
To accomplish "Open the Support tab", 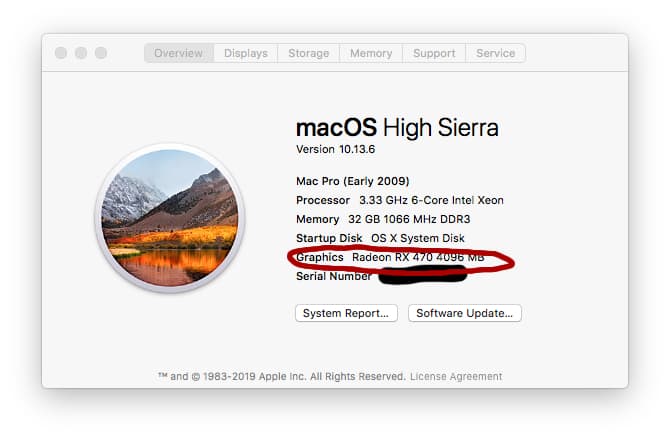I will [x=434, y=53].
